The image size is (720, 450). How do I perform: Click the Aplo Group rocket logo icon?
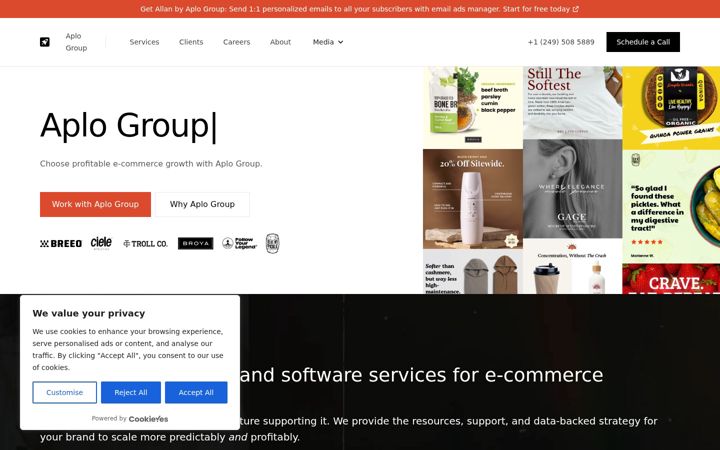(45, 42)
